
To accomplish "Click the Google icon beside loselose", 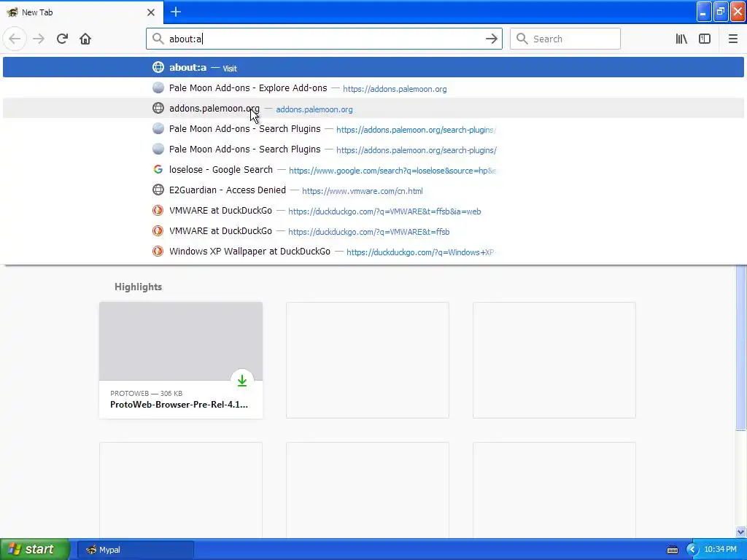I will [x=158, y=169].
